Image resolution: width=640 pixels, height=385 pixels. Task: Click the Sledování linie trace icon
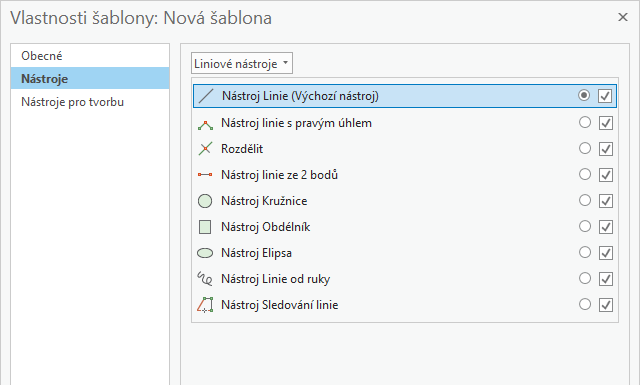205,305
